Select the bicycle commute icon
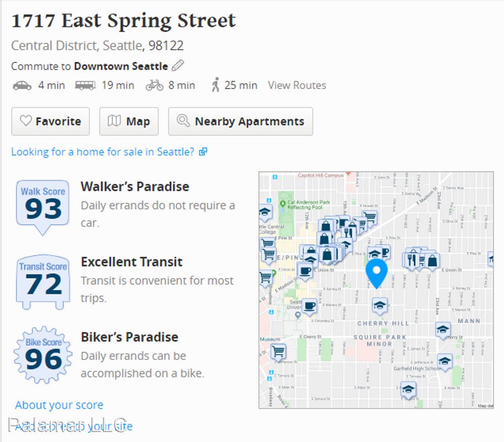 [x=155, y=85]
